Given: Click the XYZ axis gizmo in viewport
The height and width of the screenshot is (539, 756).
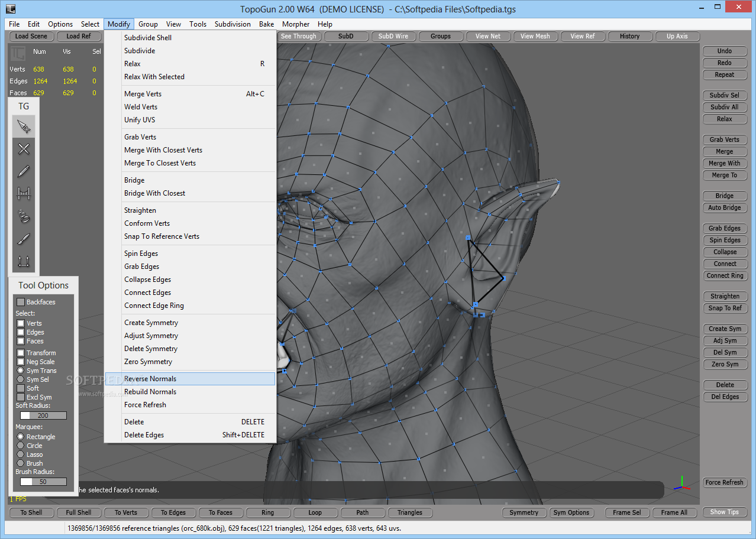Looking at the screenshot, I should (681, 483).
